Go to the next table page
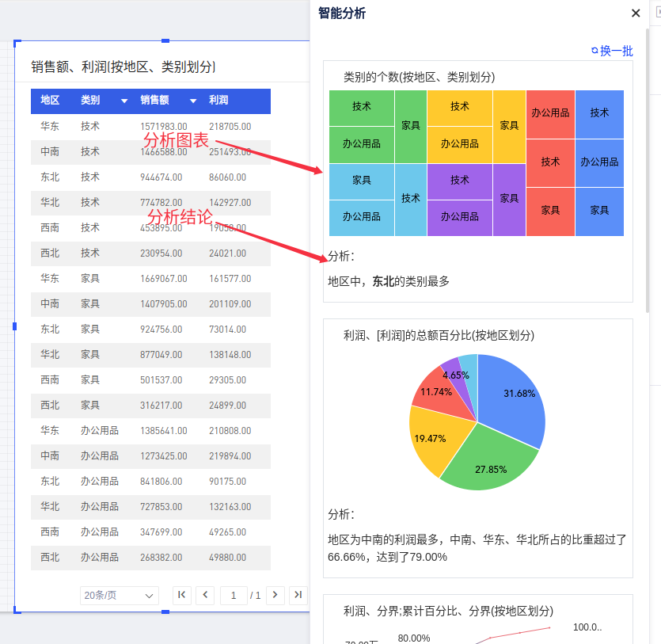661x644 pixels. [275, 595]
